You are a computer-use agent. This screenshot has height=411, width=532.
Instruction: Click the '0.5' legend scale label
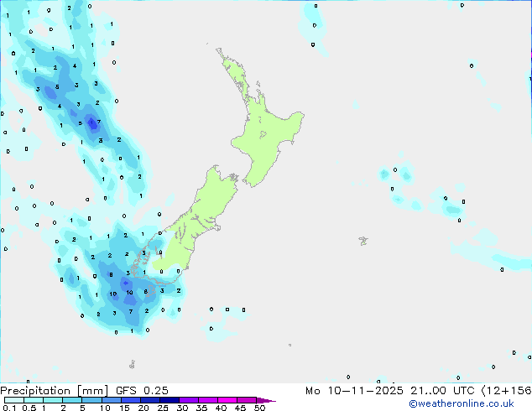pos(29,408)
